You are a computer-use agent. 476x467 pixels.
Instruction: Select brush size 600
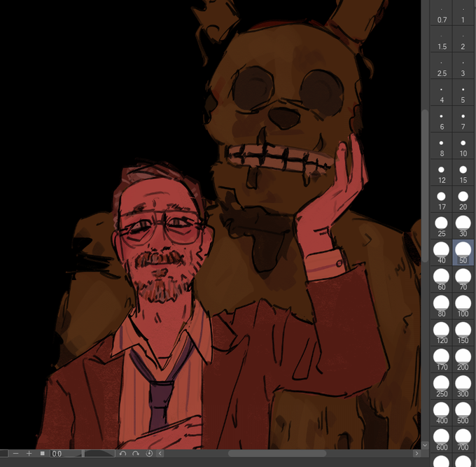[x=442, y=440]
